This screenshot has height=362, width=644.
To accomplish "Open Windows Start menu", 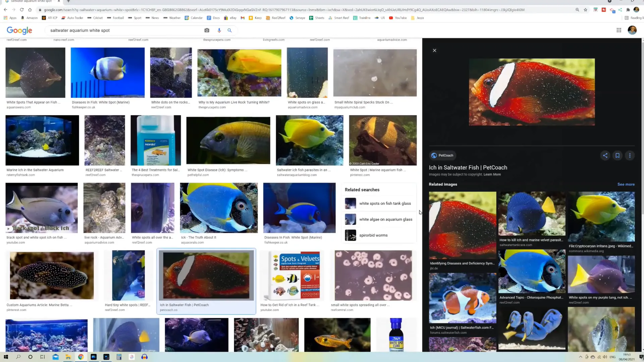I will tap(6, 357).
